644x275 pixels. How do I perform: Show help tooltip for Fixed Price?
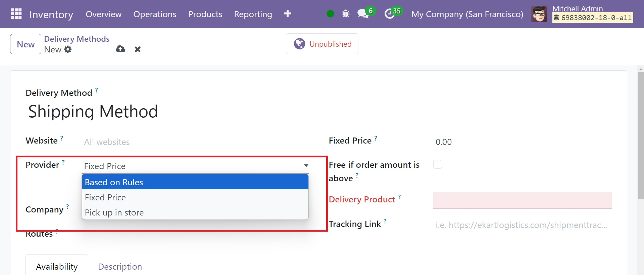pos(376,138)
